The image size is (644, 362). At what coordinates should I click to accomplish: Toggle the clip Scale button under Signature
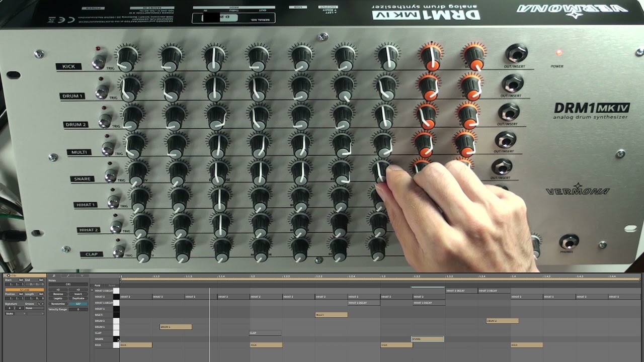[x=10, y=314]
